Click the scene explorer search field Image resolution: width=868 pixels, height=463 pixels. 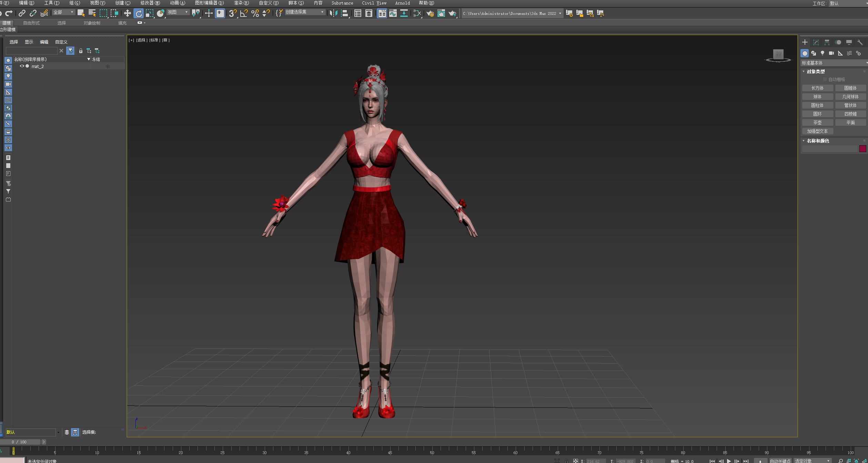(32, 51)
